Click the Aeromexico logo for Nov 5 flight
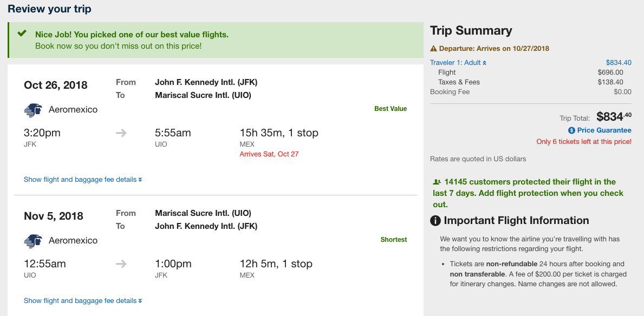This screenshot has width=644, height=316. (33, 241)
